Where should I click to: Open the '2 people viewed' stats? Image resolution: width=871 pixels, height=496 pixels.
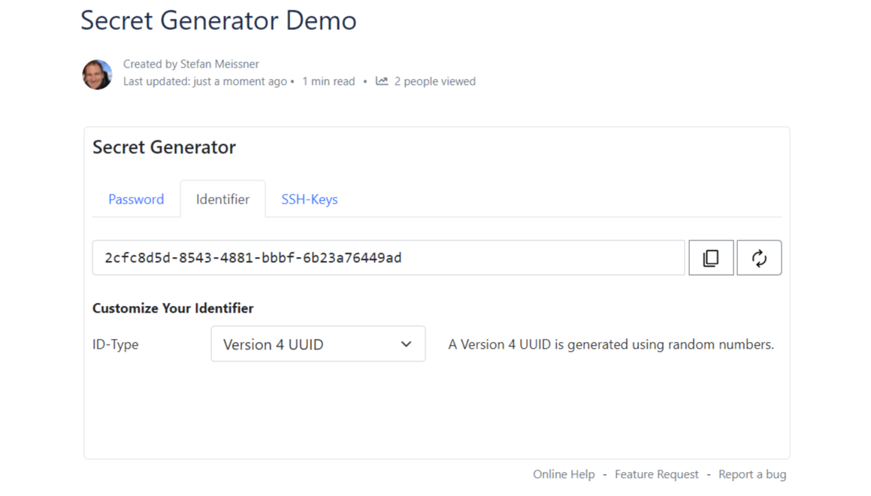pos(434,81)
